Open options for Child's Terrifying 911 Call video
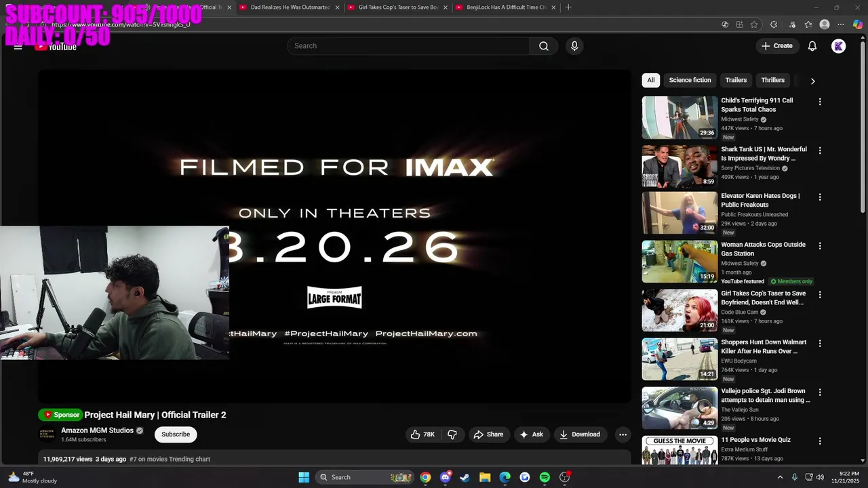Image resolution: width=868 pixels, height=488 pixels. 820,102
